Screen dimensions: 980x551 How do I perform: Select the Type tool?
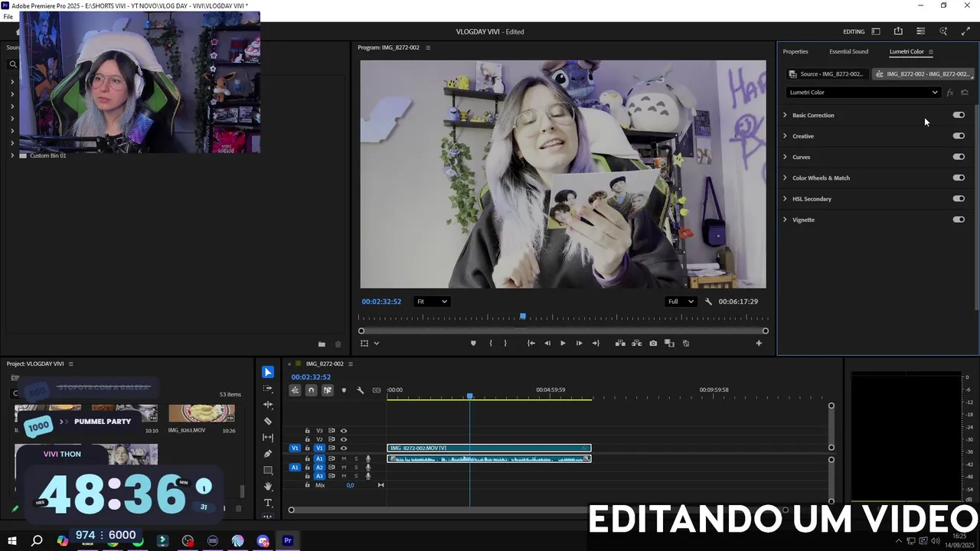point(268,503)
